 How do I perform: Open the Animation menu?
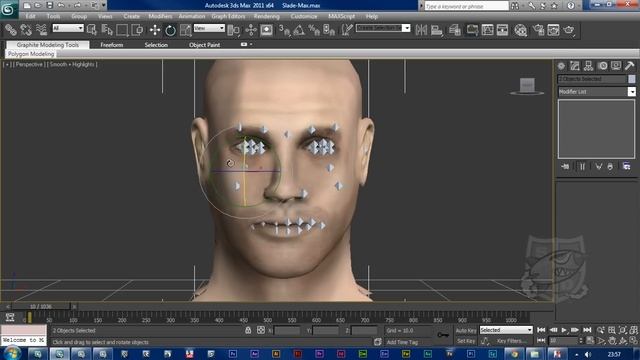click(x=192, y=16)
